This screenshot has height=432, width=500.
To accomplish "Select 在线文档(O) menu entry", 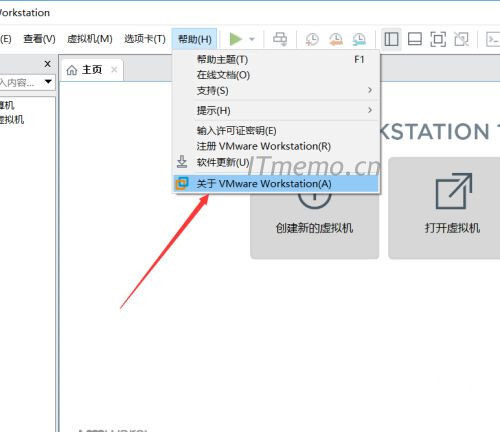I will pos(277,75).
